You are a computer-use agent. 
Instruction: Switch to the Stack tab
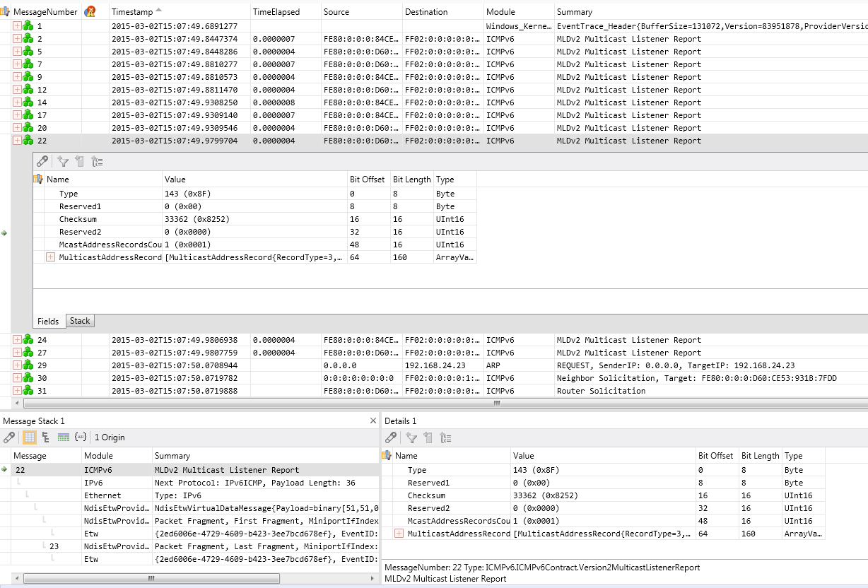80,321
